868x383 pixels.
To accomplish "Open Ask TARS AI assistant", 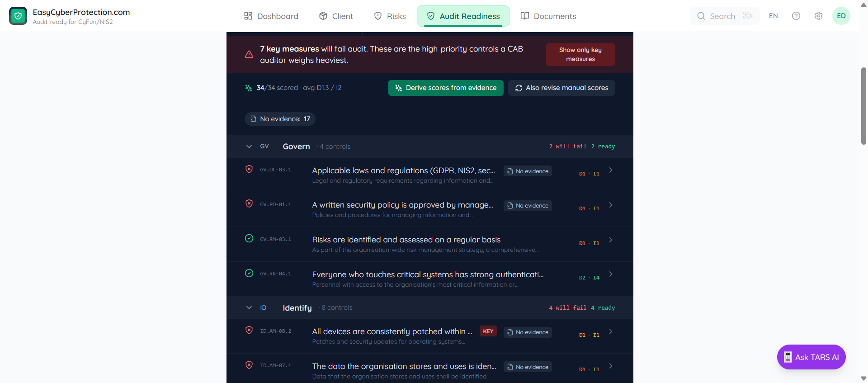I will (x=811, y=357).
